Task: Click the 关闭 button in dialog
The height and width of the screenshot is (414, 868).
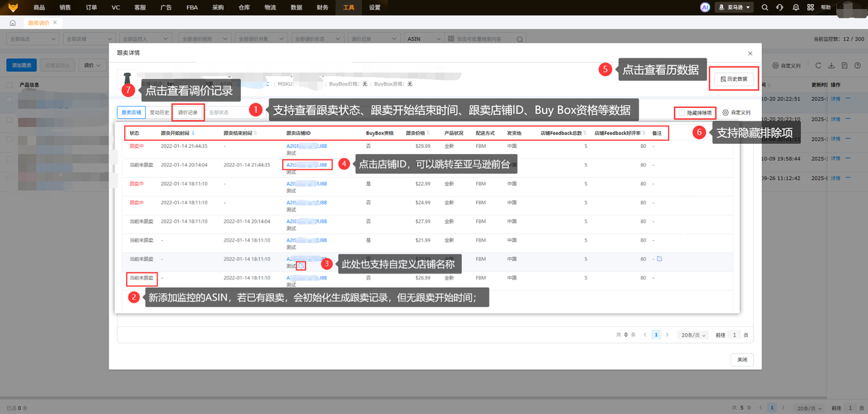Action: pos(742,360)
